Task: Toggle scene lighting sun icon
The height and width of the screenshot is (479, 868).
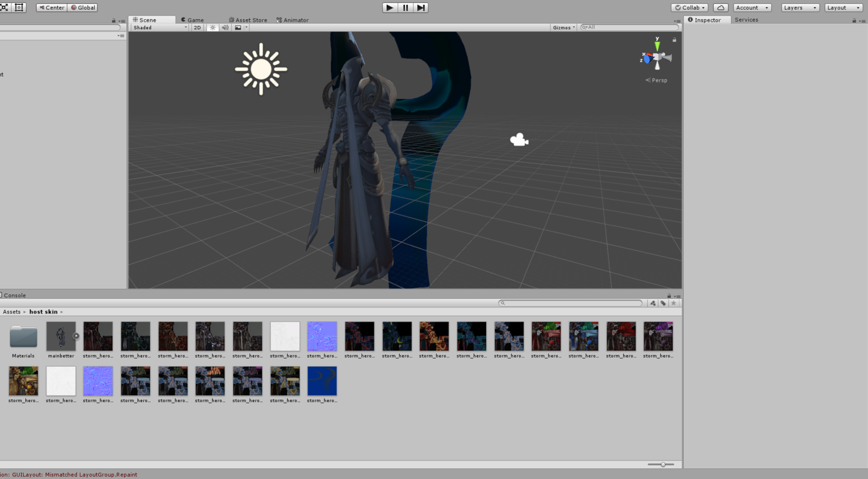Action: click(213, 27)
